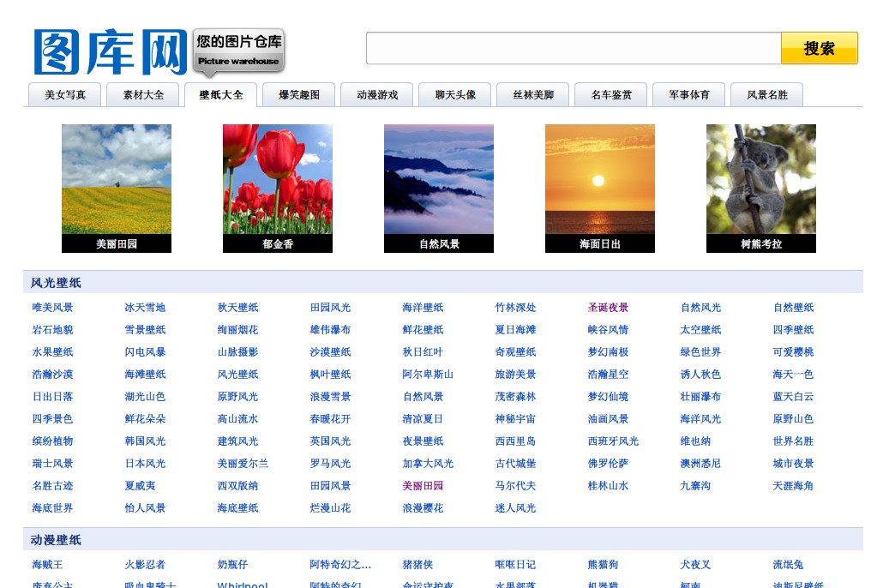883x588 pixels.
Task: Open the 蓝天白云 link
Action: (794, 397)
